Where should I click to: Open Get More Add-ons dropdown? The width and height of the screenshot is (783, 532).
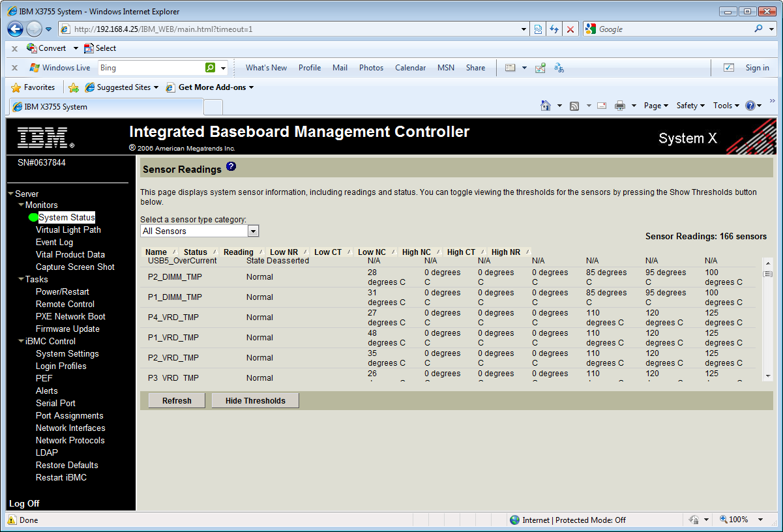point(210,87)
